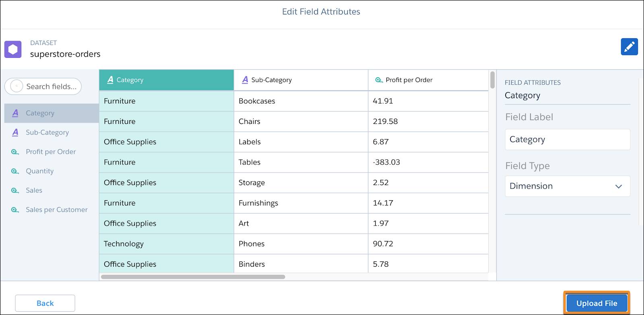Viewport: 644px width, 315px height.
Task: Click the measure icon beside Sales per Customer
Action: tap(15, 210)
